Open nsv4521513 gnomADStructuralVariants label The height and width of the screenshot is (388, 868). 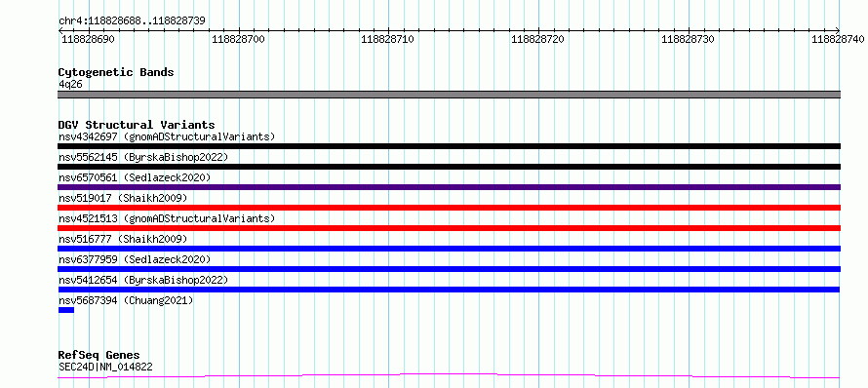(x=167, y=218)
